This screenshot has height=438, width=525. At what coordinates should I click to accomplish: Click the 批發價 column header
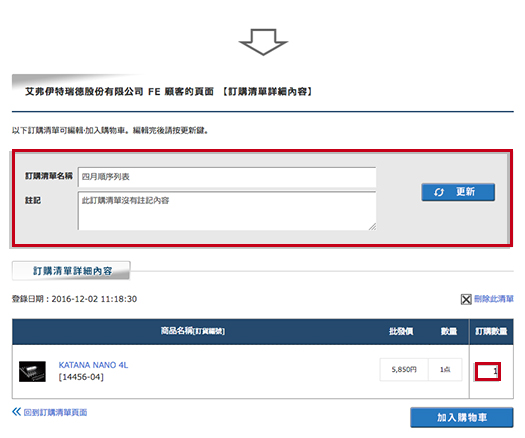pos(401,332)
